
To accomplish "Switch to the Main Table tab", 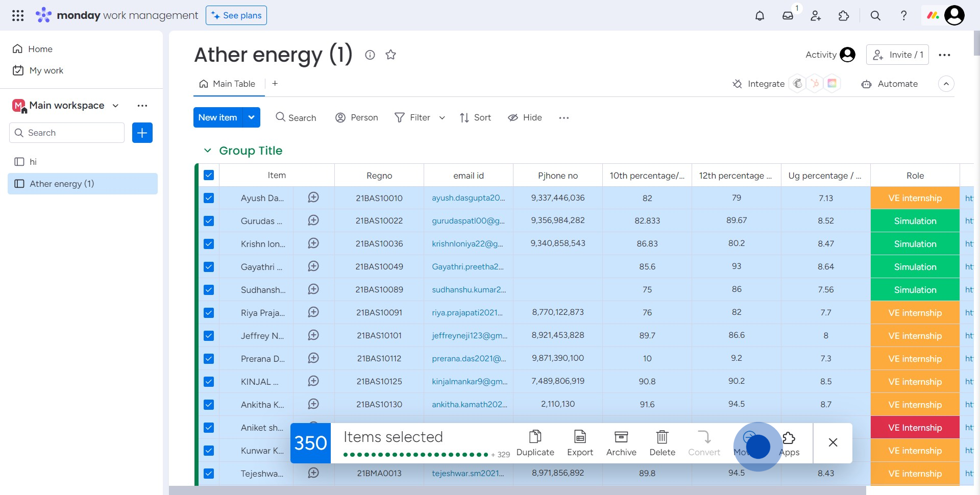I will pyautogui.click(x=228, y=84).
